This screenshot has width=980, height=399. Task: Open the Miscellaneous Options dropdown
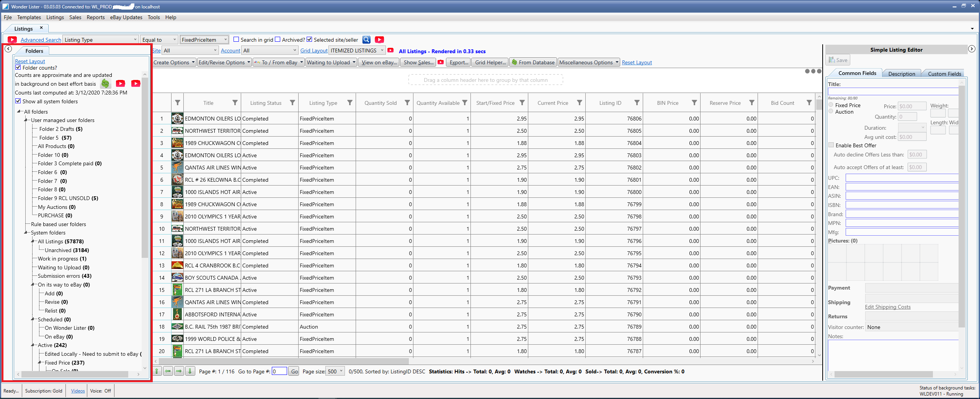pyautogui.click(x=589, y=62)
